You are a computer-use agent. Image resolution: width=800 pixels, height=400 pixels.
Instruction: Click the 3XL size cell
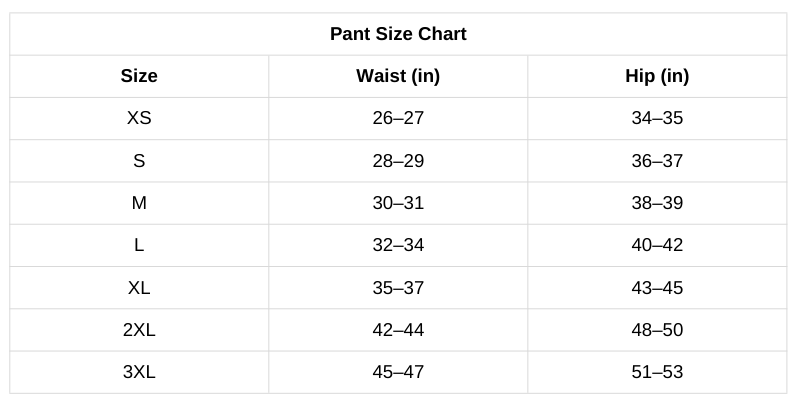pos(139,372)
